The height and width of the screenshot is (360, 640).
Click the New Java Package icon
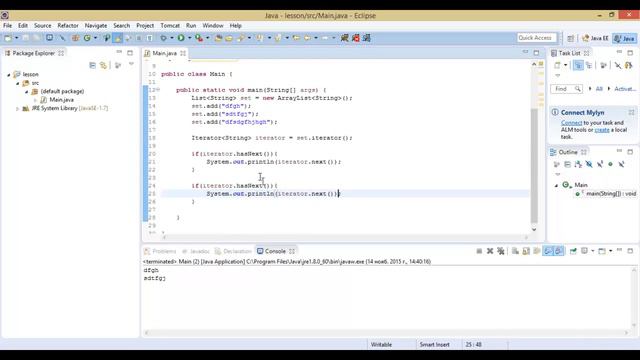click(76, 38)
